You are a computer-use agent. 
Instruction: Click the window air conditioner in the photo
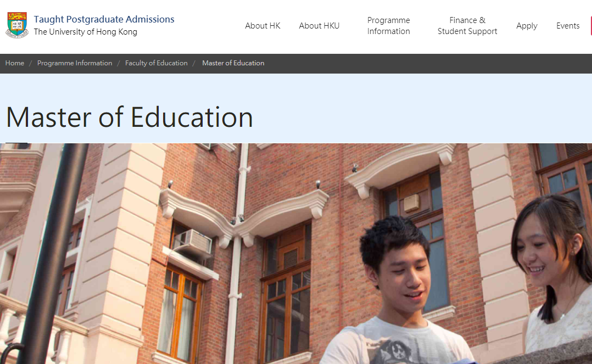pyautogui.click(x=193, y=243)
